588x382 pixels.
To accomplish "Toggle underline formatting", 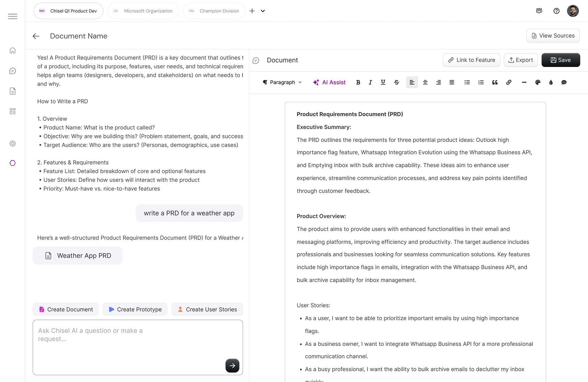I will (383, 82).
